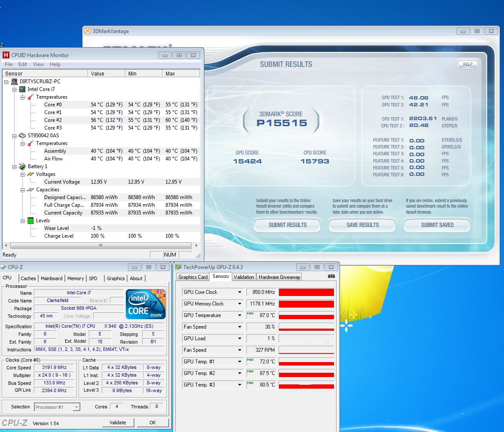Click the Help button in 3DMark Vantage
The width and height of the screenshot is (504, 432).
click(468, 64)
